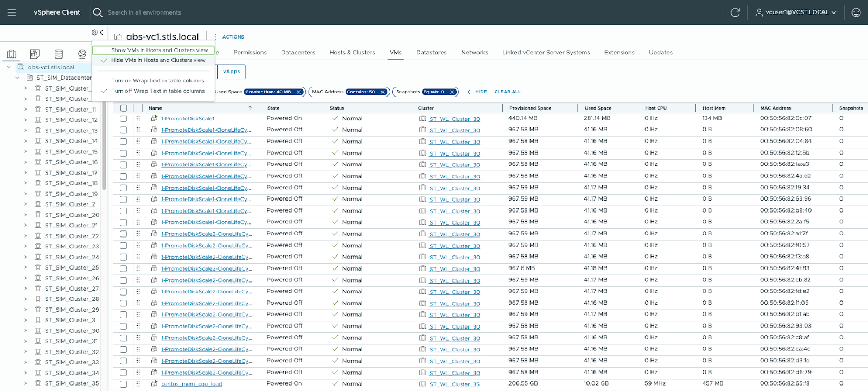Image resolution: width=868 pixels, height=391 pixels.
Task: Click the Actions menu dots icon
Action: (x=215, y=37)
